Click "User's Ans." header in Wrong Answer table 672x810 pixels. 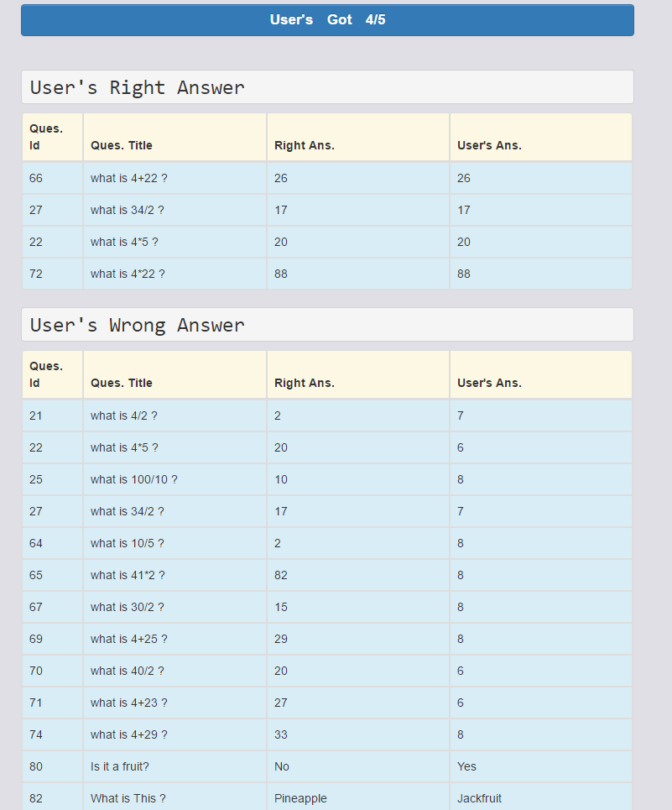coord(489,383)
